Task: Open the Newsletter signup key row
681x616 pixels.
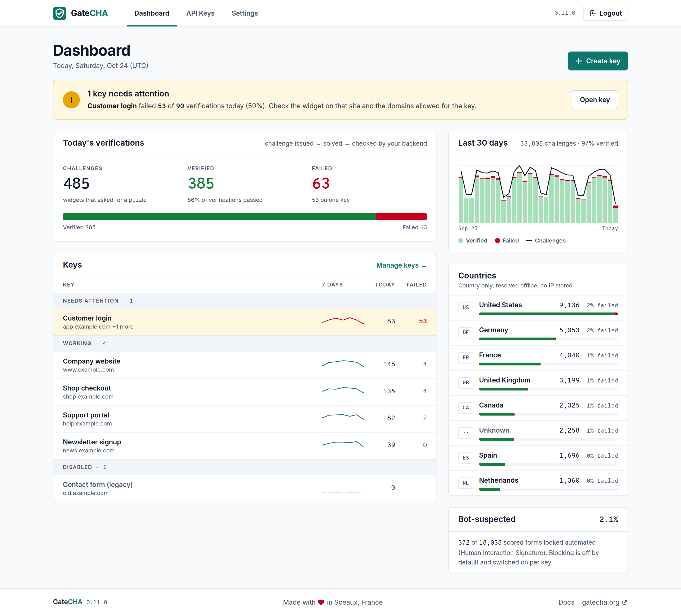Action: point(244,446)
